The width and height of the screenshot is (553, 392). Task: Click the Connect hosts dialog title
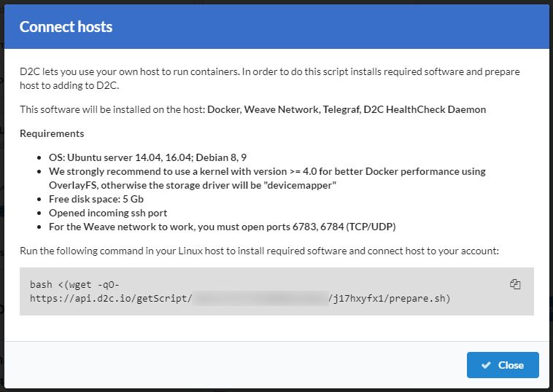(66, 28)
